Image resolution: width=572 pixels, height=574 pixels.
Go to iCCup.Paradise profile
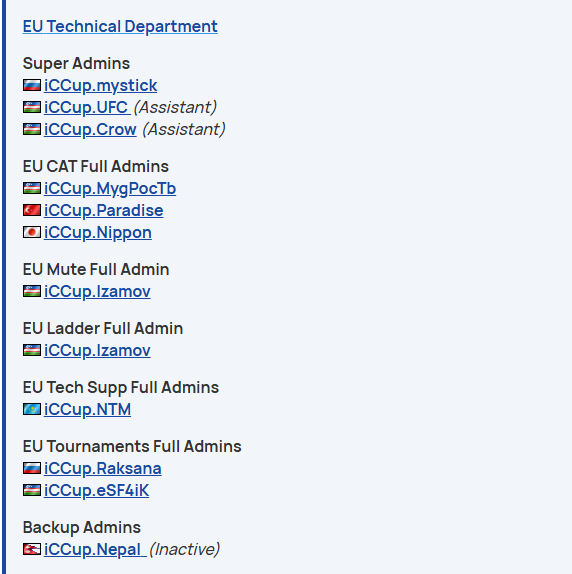104,210
